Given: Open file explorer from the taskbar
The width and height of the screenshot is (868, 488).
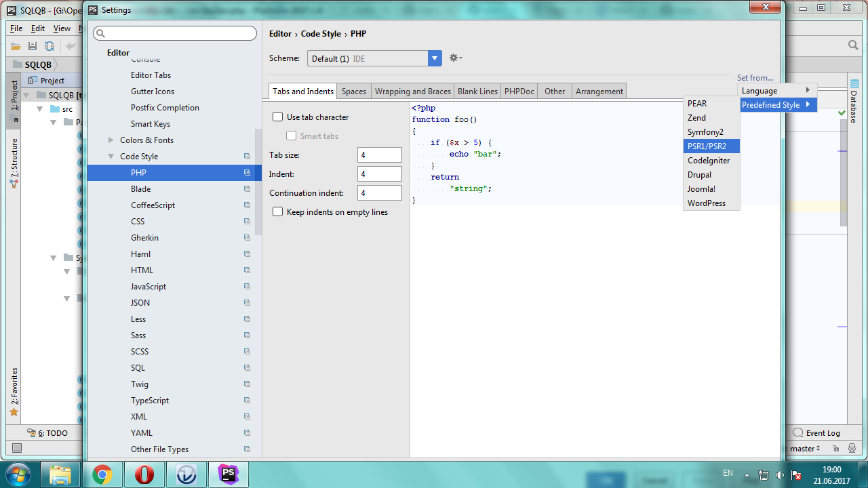Looking at the screenshot, I should (60, 474).
